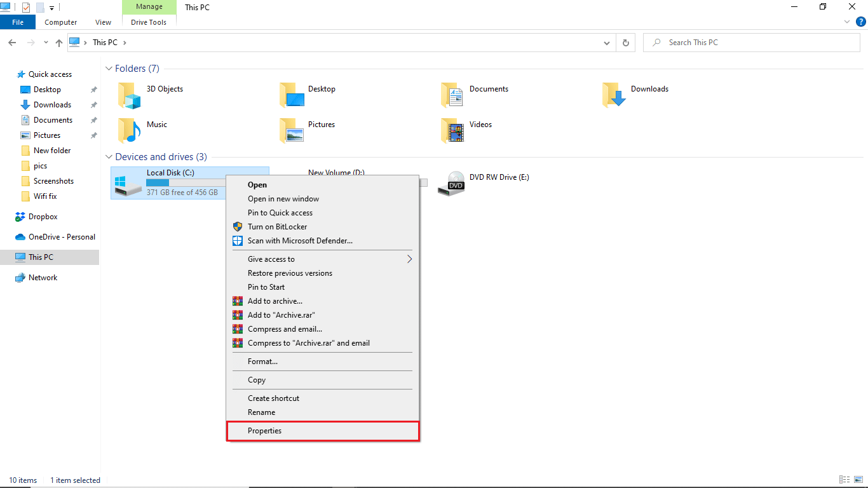Click Quick access in navigation pane
The width and height of the screenshot is (868, 488).
pos(50,74)
